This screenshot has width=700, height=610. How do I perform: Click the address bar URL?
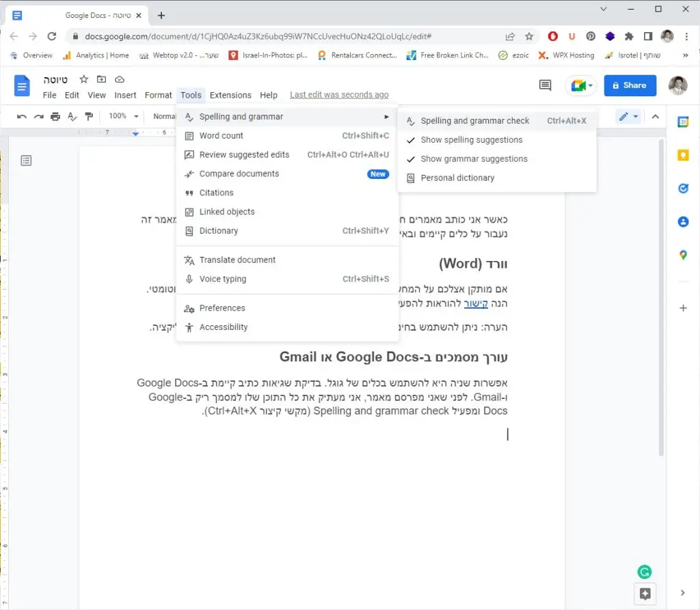point(258,36)
